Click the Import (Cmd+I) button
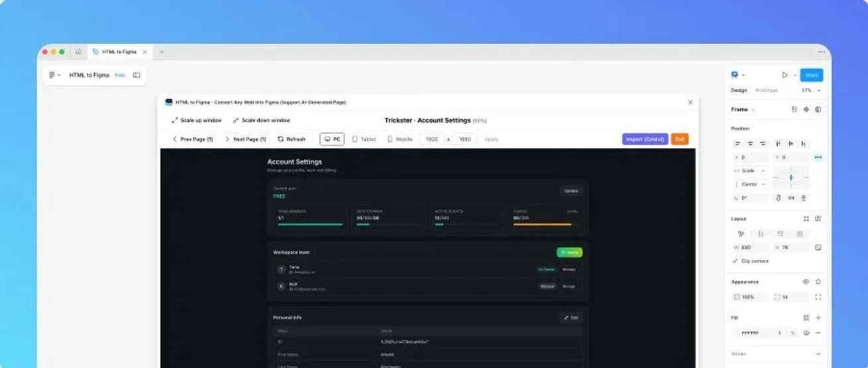This screenshot has width=868, height=368. point(645,139)
